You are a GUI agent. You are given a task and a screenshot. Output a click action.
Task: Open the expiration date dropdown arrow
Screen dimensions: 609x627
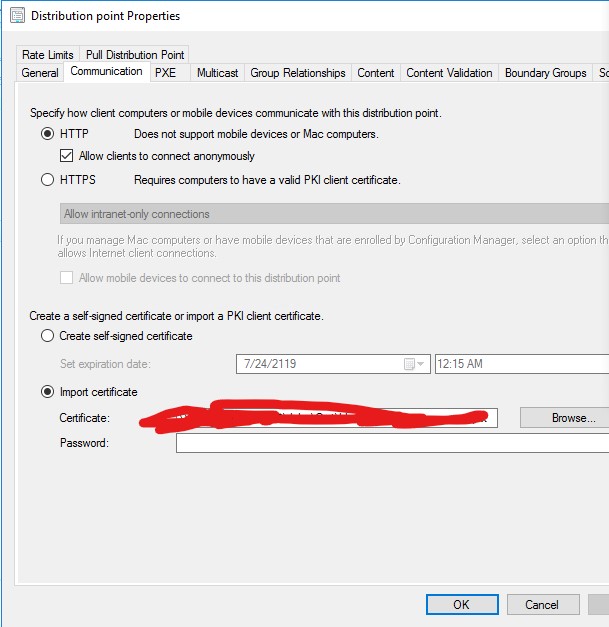(x=422, y=364)
